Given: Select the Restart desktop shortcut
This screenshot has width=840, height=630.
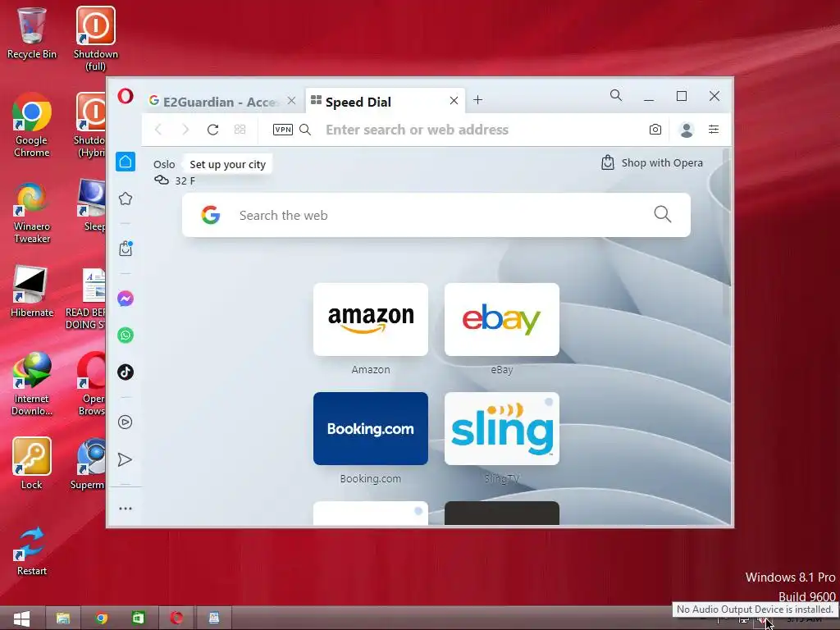Looking at the screenshot, I should 32,550.
